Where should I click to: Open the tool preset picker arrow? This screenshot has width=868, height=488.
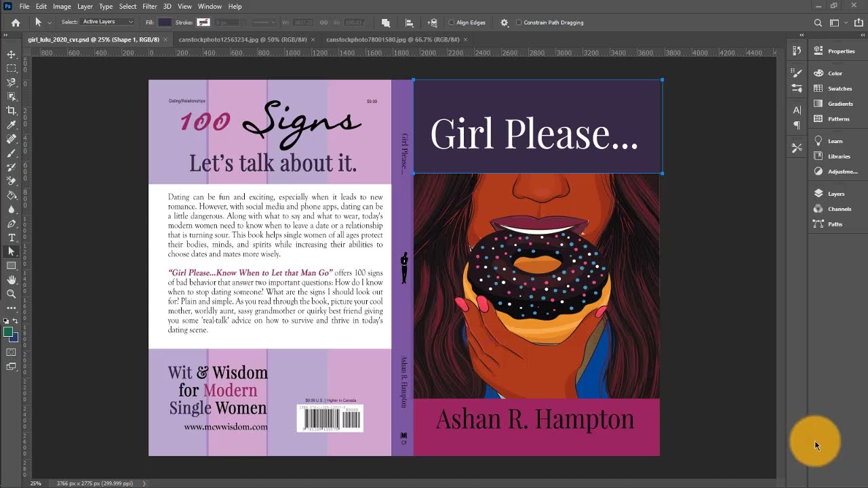tap(49, 22)
